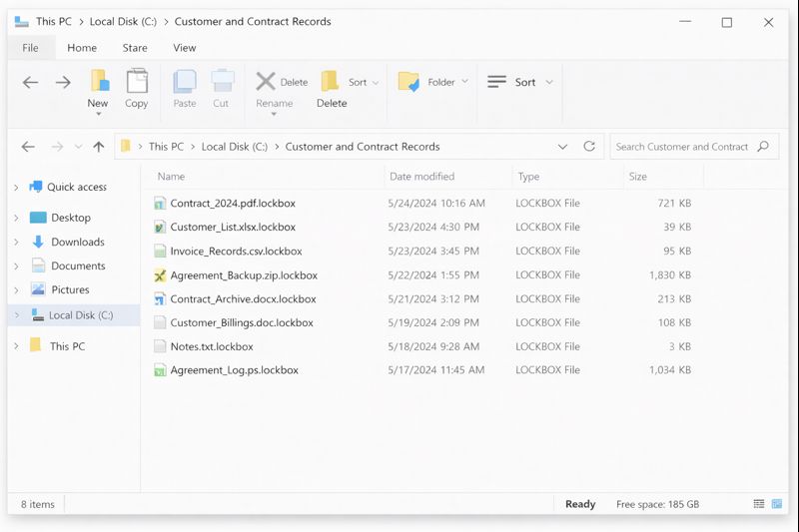
Task: Open the Folder dropdown in the ribbon
Action: coord(464,83)
